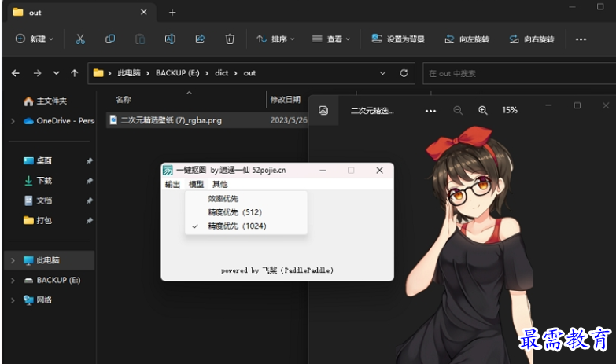Click the Share icon in the Explorer toolbar
This screenshot has width=616, height=364.
[200, 39]
